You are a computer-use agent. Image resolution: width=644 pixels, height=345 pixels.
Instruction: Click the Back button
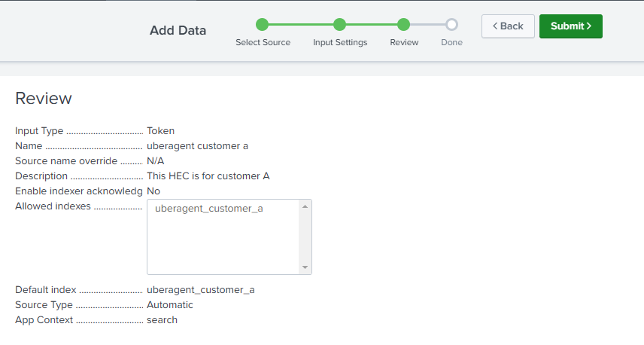click(x=508, y=26)
